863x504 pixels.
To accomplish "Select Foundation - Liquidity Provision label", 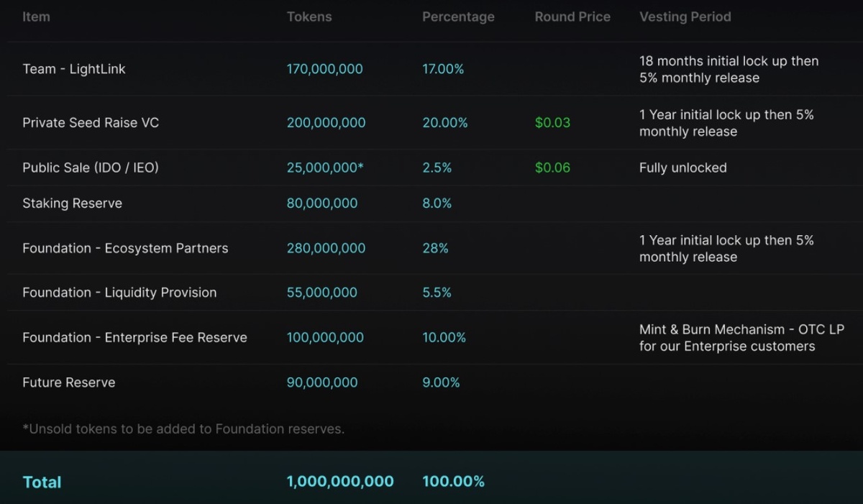I will point(119,293).
